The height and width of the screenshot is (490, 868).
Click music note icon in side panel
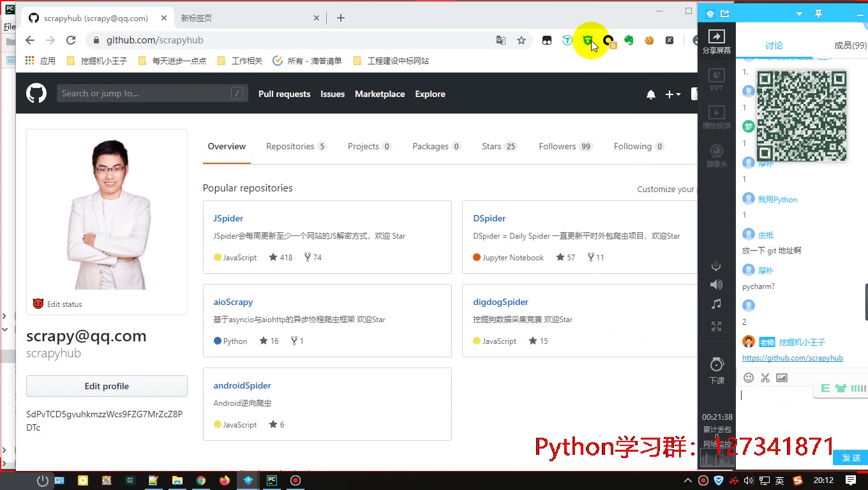716,304
